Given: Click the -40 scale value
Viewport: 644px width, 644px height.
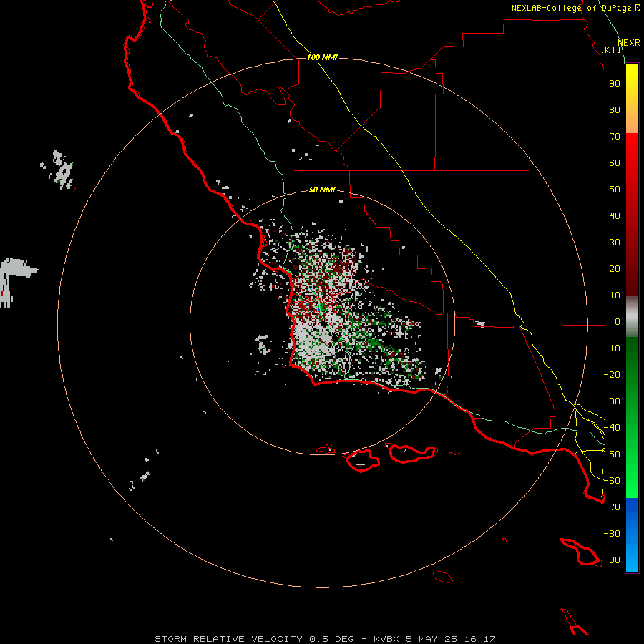Looking at the screenshot, I should coord(612,428).
